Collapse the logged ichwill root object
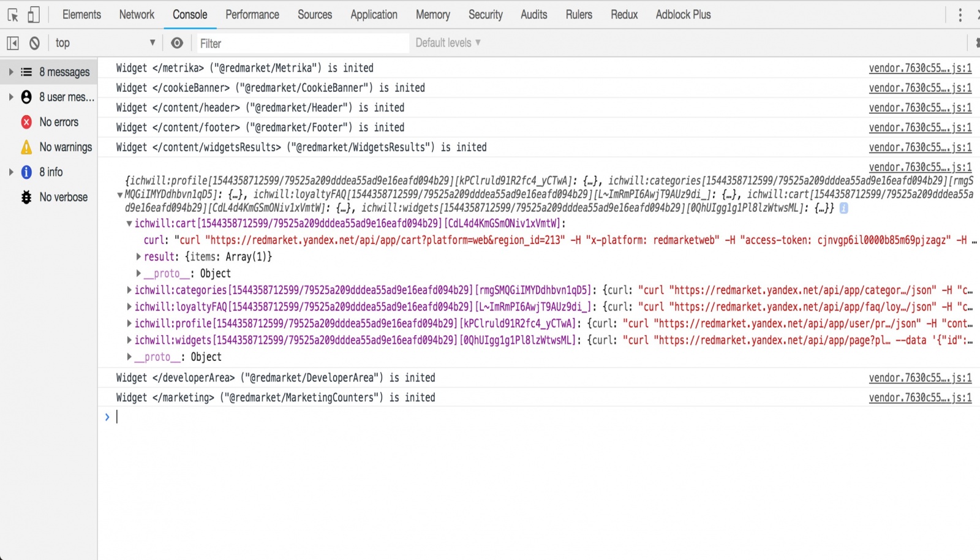980x560 pixels. pos(120,195)
